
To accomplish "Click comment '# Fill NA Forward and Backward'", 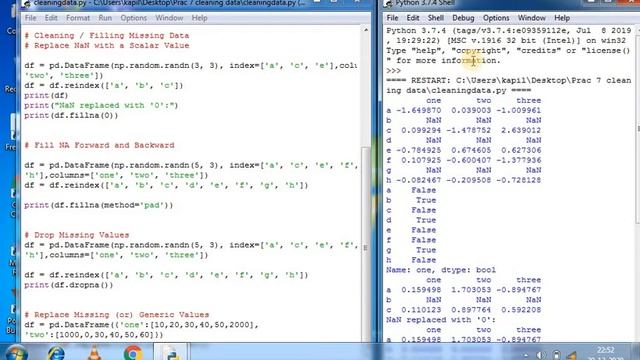I will click(x=99, y=145).
